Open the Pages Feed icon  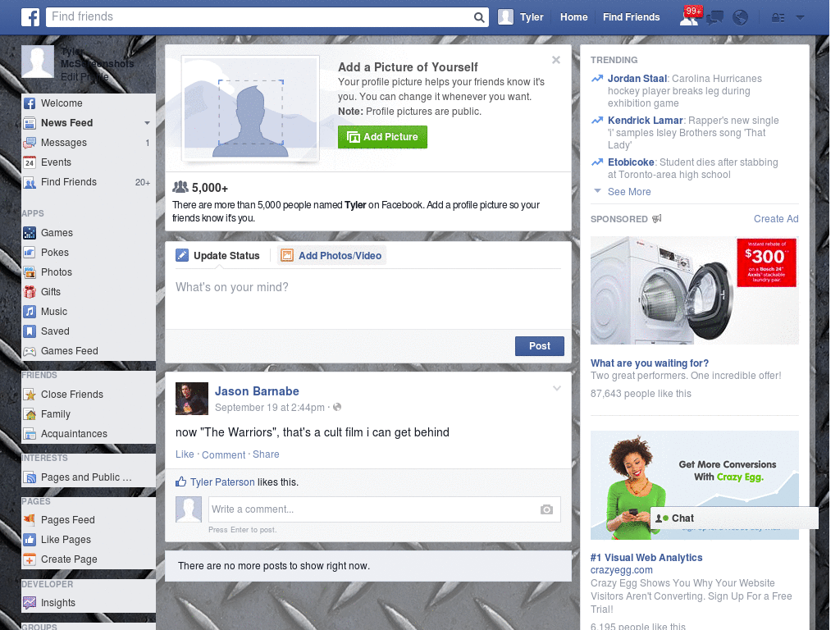[30, 519]
